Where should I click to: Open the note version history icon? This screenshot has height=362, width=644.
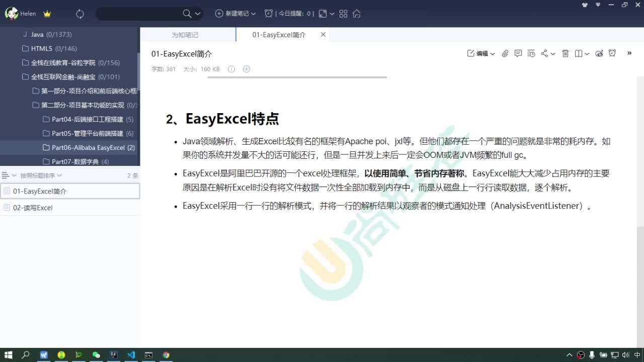click(x=531, y=53)
